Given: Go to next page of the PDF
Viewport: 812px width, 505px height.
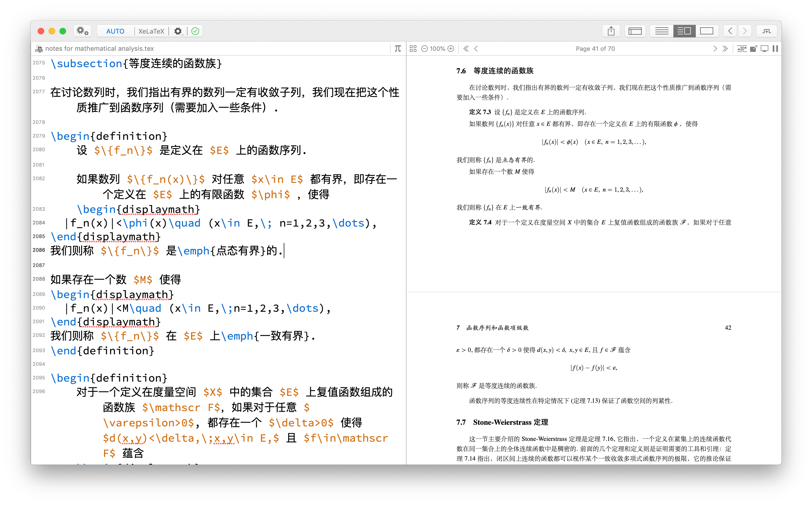Looking at the screenshot, I should [x=715, y=48].
